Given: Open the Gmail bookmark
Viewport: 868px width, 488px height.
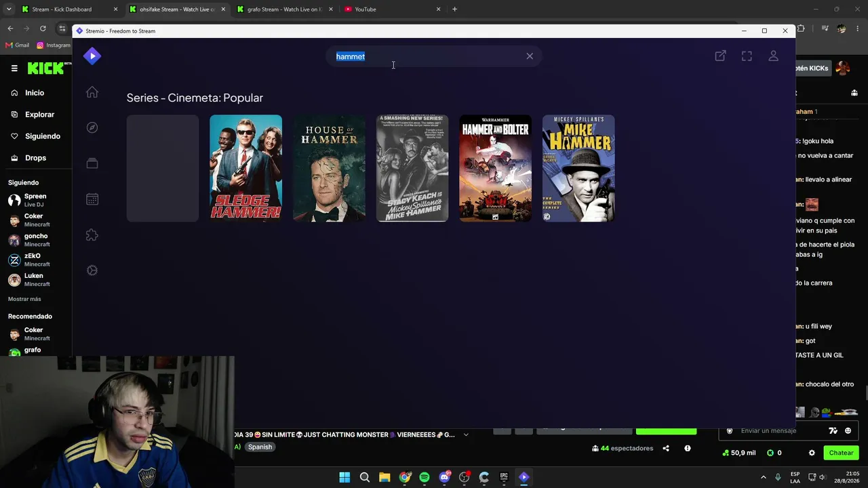Looking at the screenshot, I should coord(17,45).
